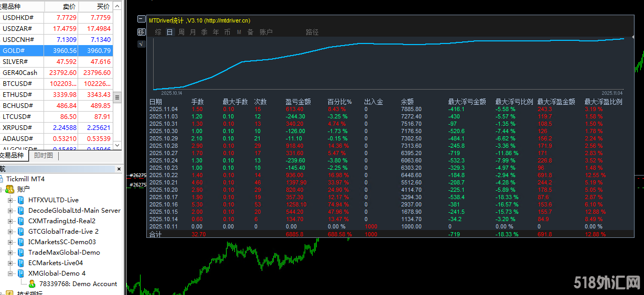Close the navigator panel with X
Image resolution: width=644 pixels, height=295 pixels.
pyautogui.click(x=120, y=169)
